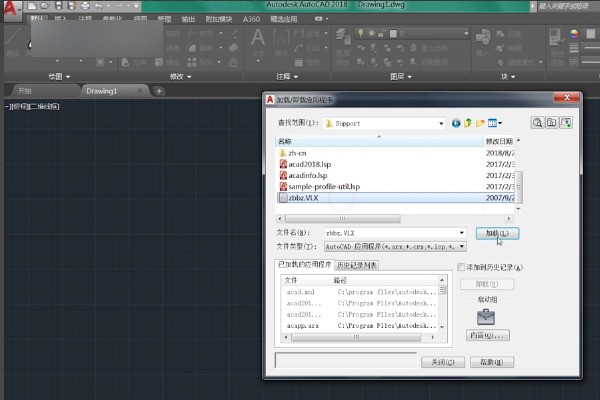Click the plus new drawing tab button

(159, 91)
